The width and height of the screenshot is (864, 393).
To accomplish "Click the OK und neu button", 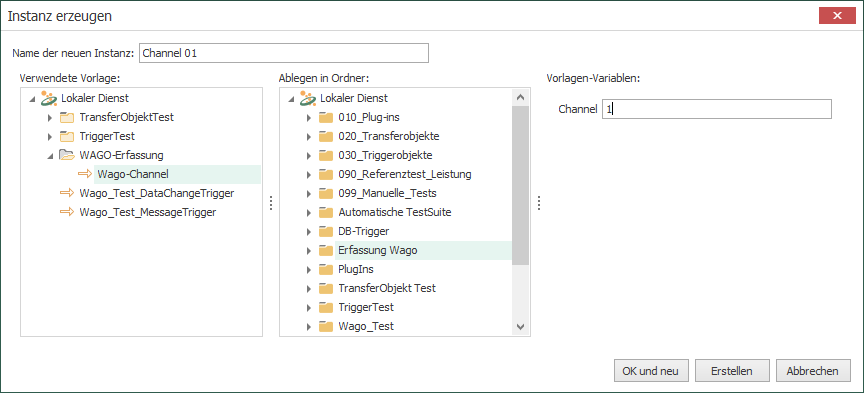I will click(651, 371).
